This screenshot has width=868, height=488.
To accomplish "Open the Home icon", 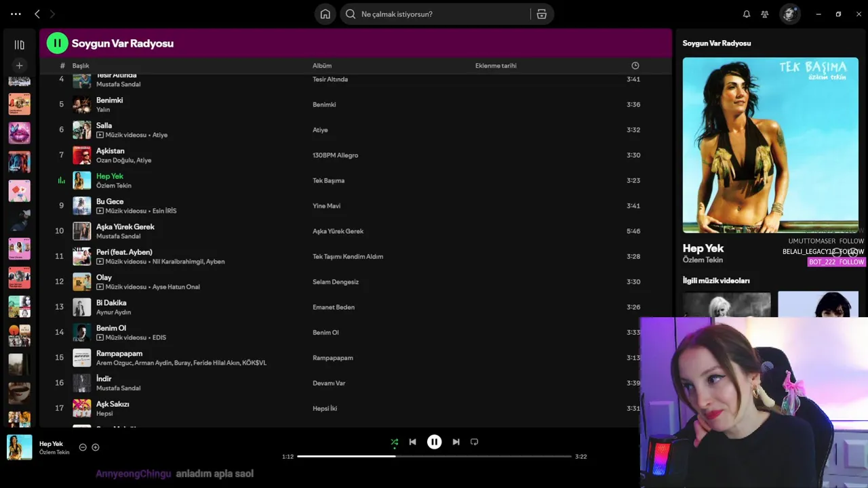I will [x=325, y=14].
